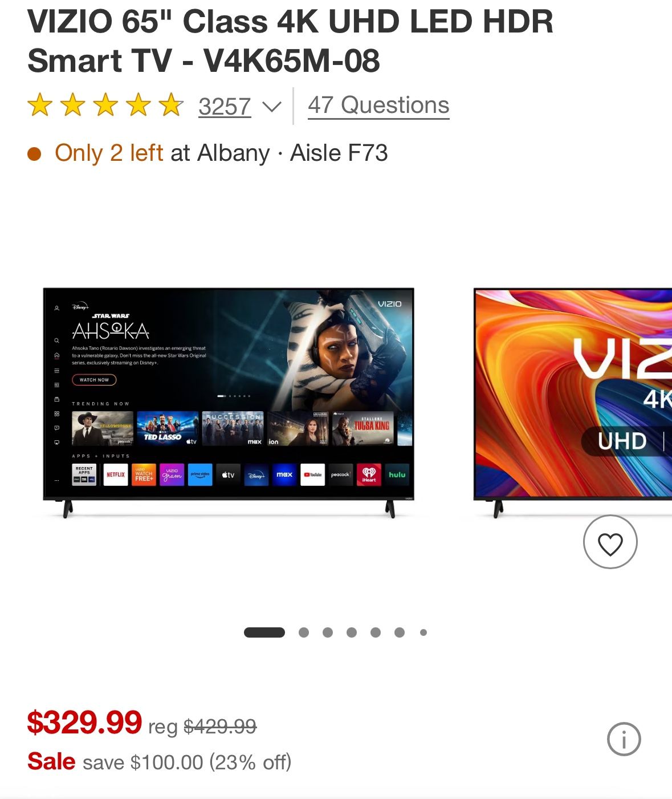Screen dimensions: 672x799
Task: Select the sixth carousel dot
Action: point(400,632)
